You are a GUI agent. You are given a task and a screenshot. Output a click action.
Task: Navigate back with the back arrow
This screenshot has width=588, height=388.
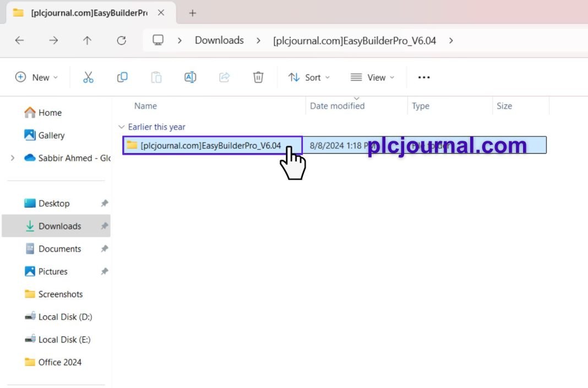(19, 40)
